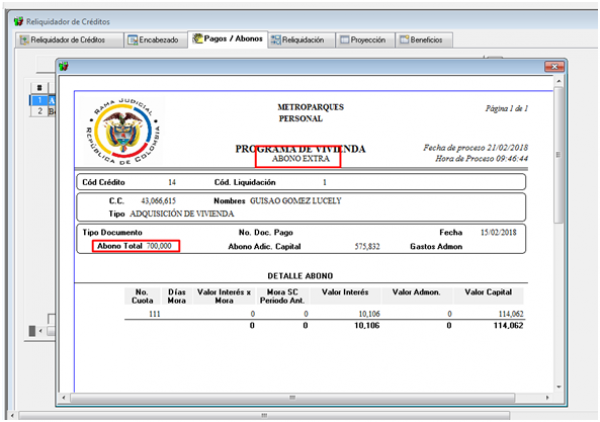Click the report's horizontal scrollbar right arrow
The image size is (600, 422).
(x=548, y=398)
